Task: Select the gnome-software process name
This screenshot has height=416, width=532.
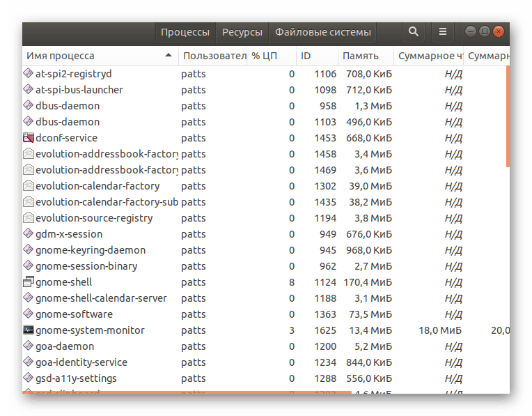Action: coord(74,314)
